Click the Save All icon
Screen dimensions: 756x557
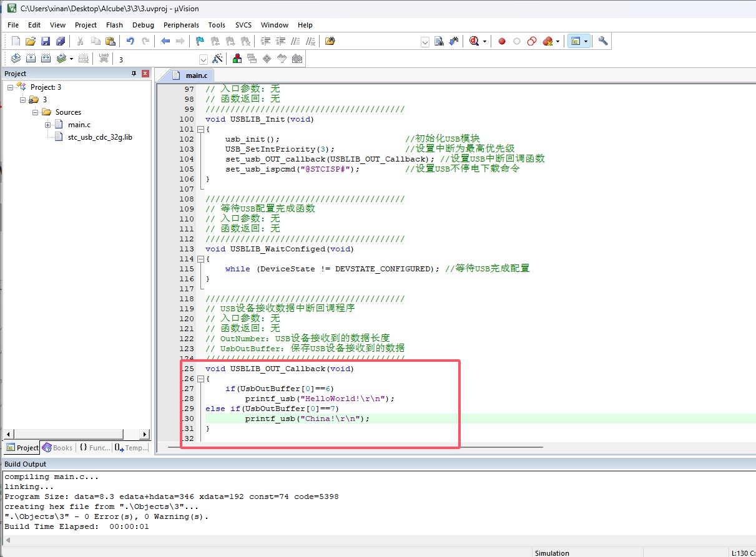(x=61, y=41)
